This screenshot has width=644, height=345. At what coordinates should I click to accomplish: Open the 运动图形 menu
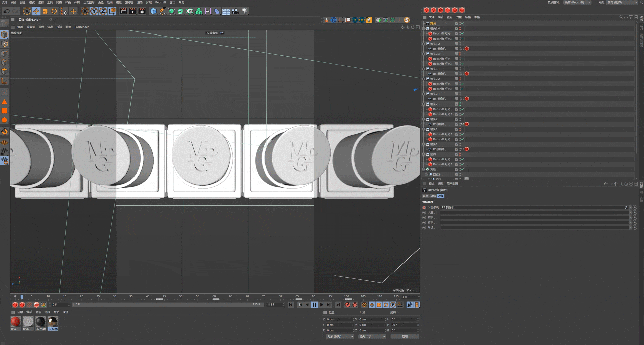tap(89, 2)
